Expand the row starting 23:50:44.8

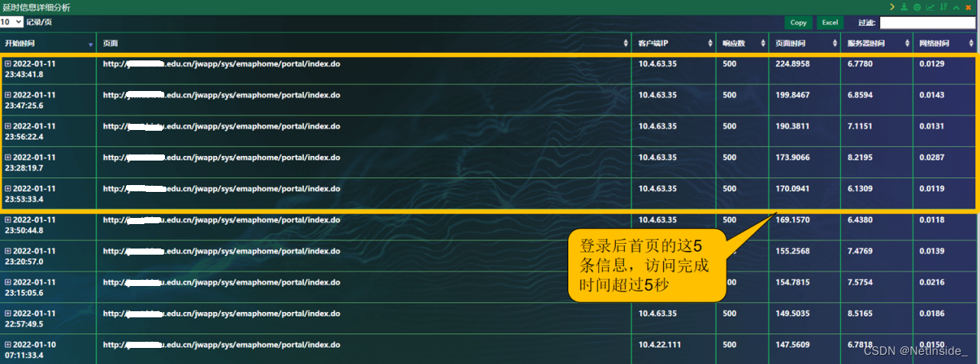8,219
